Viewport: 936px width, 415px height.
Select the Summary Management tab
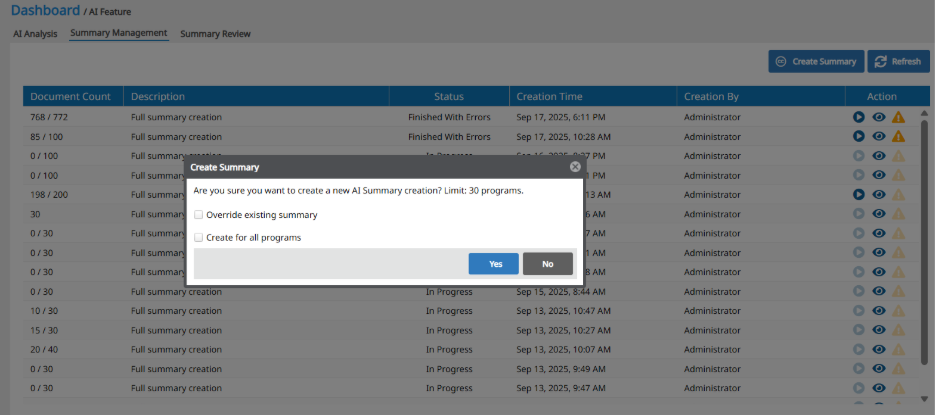pos(119,33)
